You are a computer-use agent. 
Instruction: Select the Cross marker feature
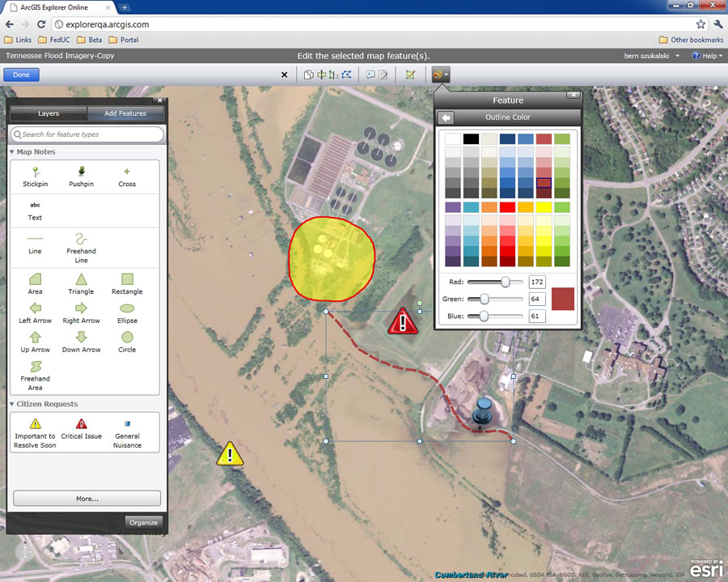127,177
